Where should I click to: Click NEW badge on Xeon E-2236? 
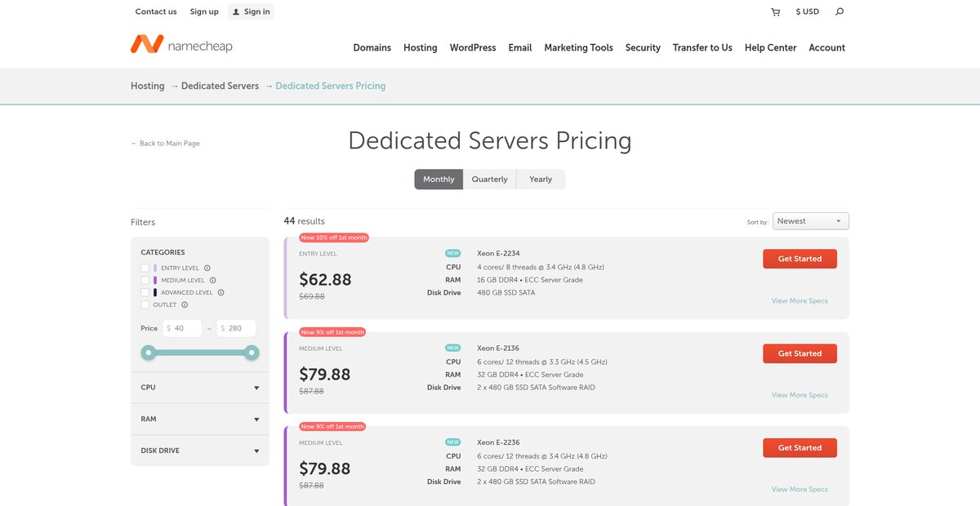452,442
